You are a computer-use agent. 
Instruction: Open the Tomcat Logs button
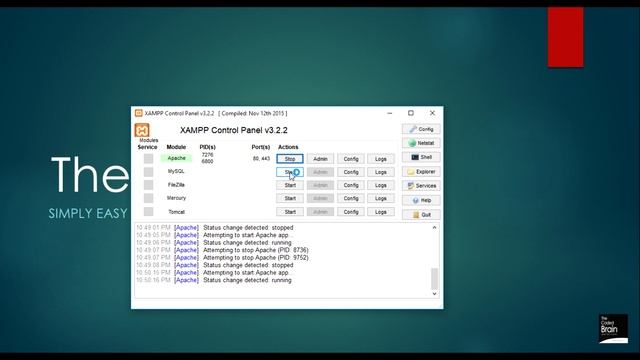coord(381,212)
